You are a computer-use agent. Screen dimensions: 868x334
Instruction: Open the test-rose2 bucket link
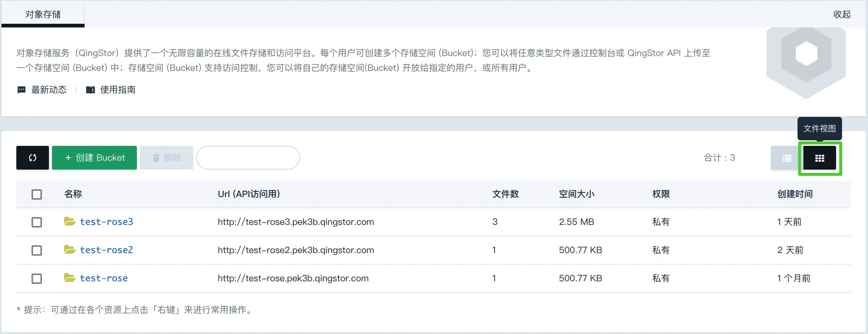coord(106,250)
